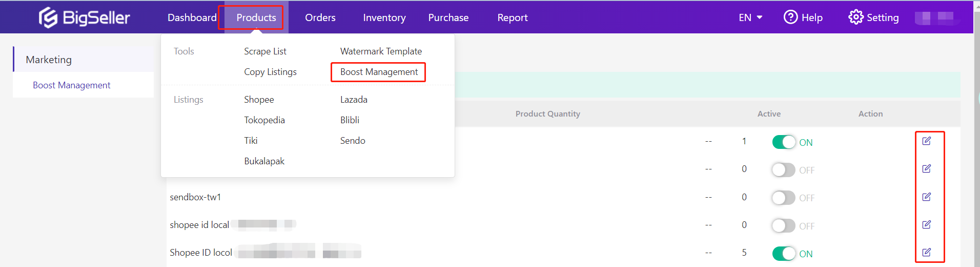Click edit icon in the second store row

(x=926, y=169)
